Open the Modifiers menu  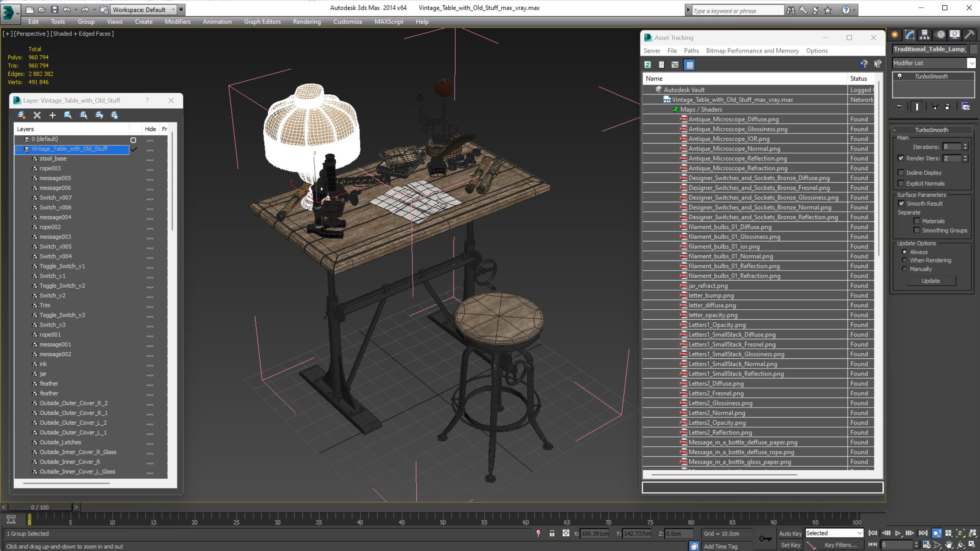(177, 22)
